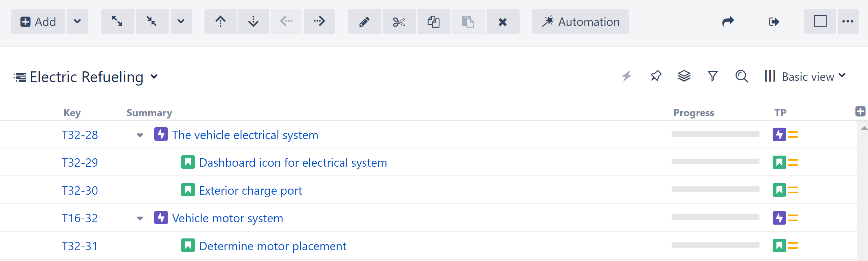868x261 pixels.
Task: Open the Add button dropdown arrow
Action: tap(77, 22)
